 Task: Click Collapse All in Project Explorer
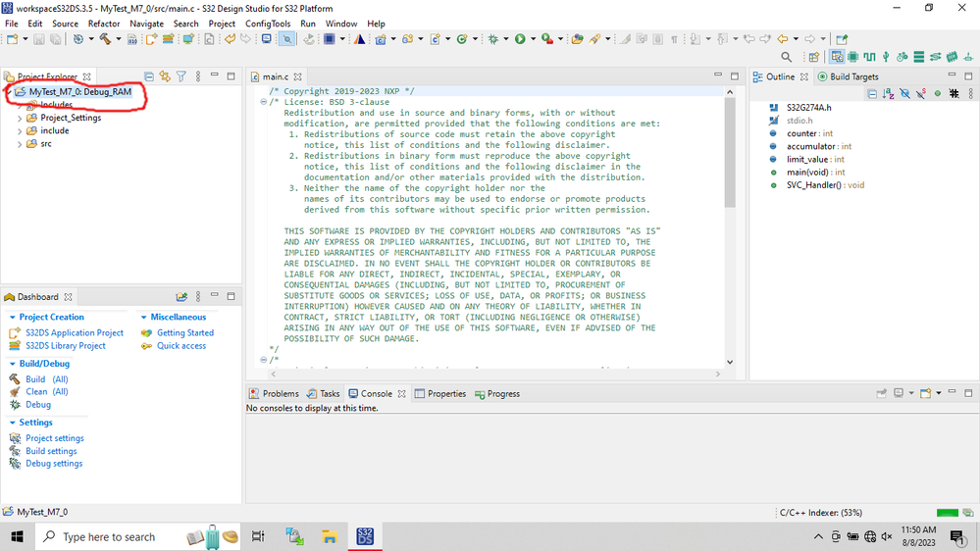tap(149, 76)
